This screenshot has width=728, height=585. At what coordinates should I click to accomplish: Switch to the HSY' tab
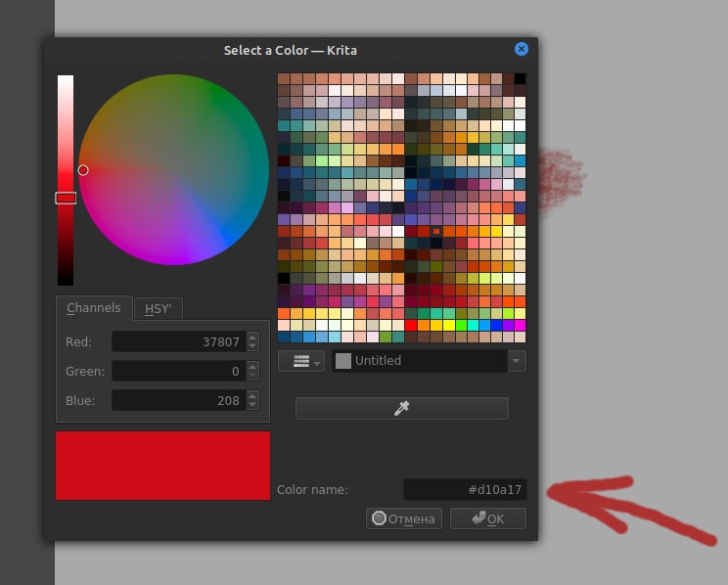(158, 309)
